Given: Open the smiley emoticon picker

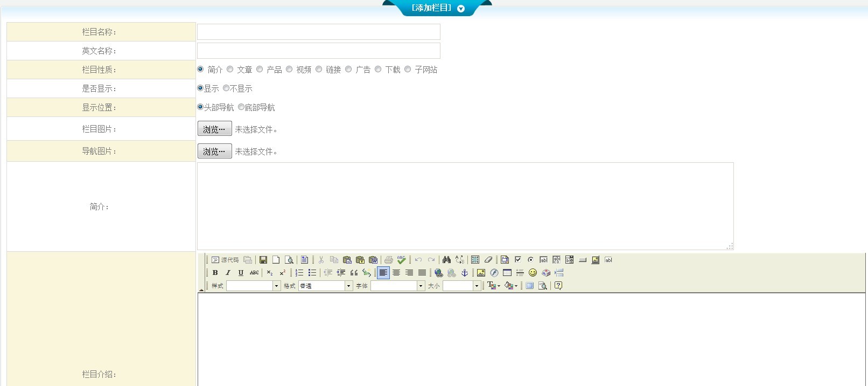Looking at the screenshot, I should 533,273.
